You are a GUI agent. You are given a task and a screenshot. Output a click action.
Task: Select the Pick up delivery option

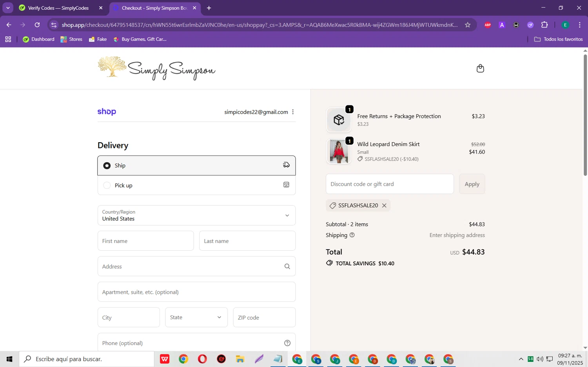pos(196,185)
